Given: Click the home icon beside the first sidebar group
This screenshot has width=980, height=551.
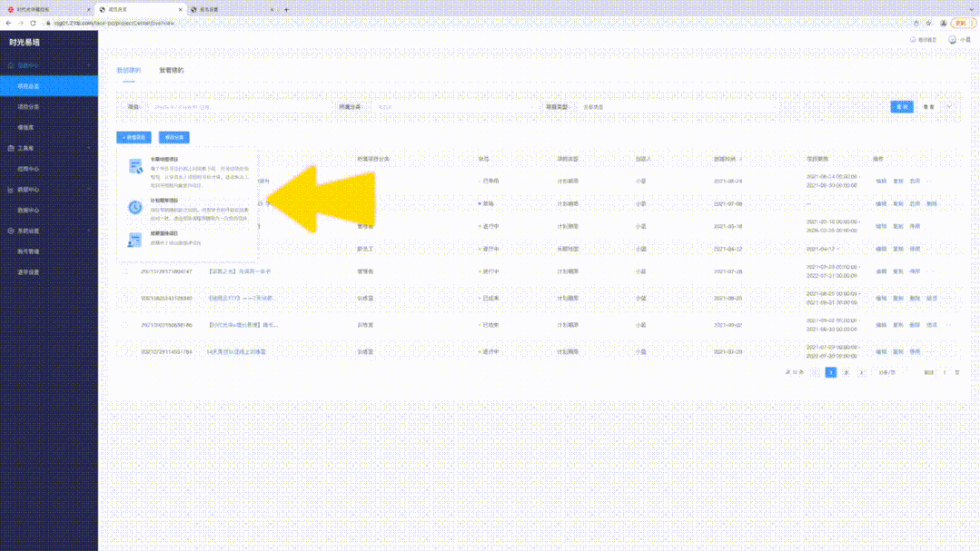Looking at the screenshot, I should (x=11, y=65).
